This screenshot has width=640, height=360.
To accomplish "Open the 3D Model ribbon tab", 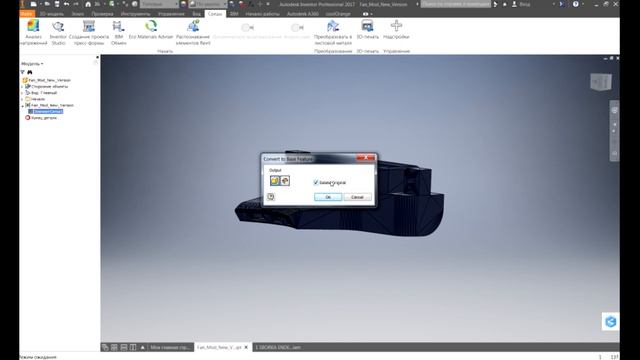I will 52,14.
